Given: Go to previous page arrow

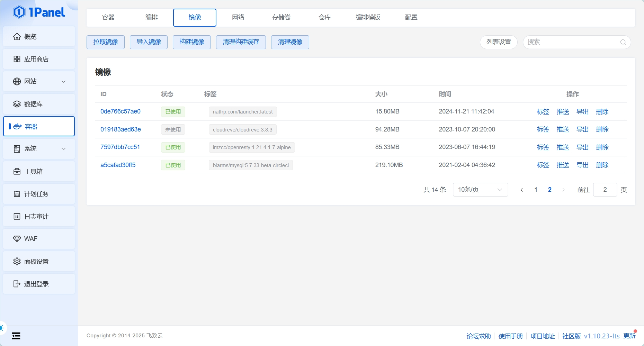Looking at the screenshot, I should pos(522,190).
